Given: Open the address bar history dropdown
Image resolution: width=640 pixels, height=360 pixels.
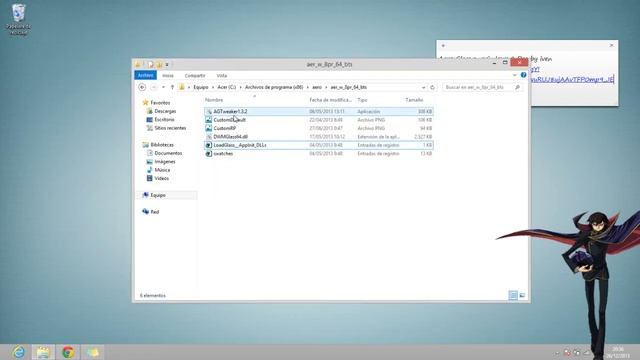Looking at the screenshot, I should point(423,87).
